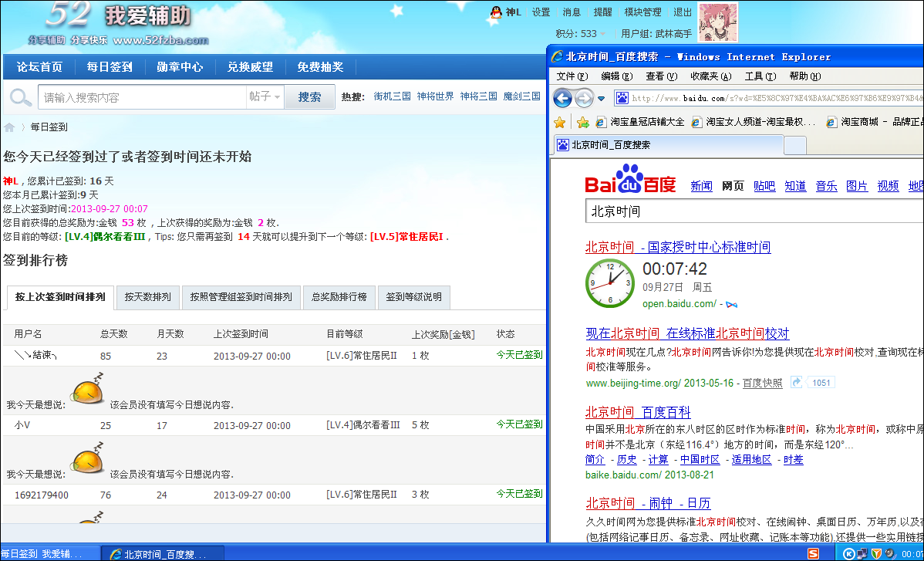Open the Favorites star icon in IE
The width and height of the screenshot is (924, 561).
click(x=560, y=122)
